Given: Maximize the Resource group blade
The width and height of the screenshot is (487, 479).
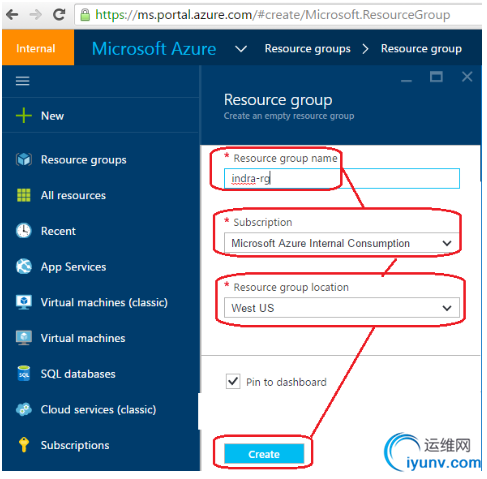Looking at the screenshot, I should [x=436, y=77].
